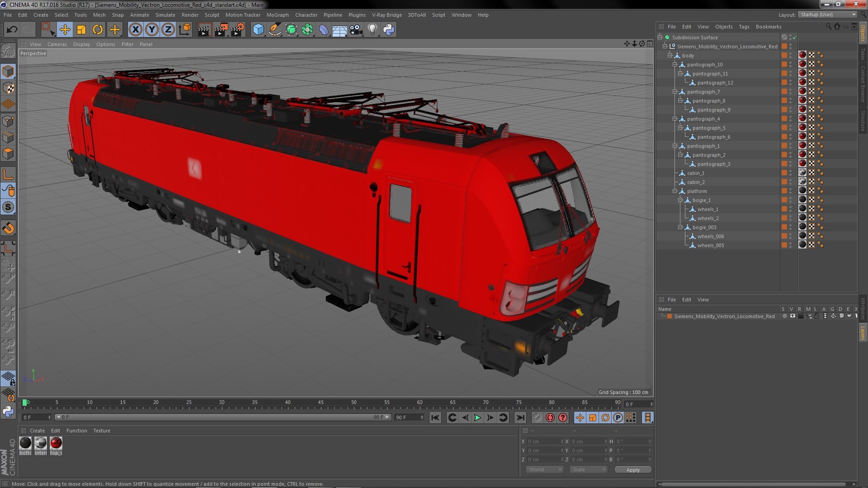Screen dimensions: 868x488
Task: Enable the Axis tool in left palette
Action: [x=8, y=174]
